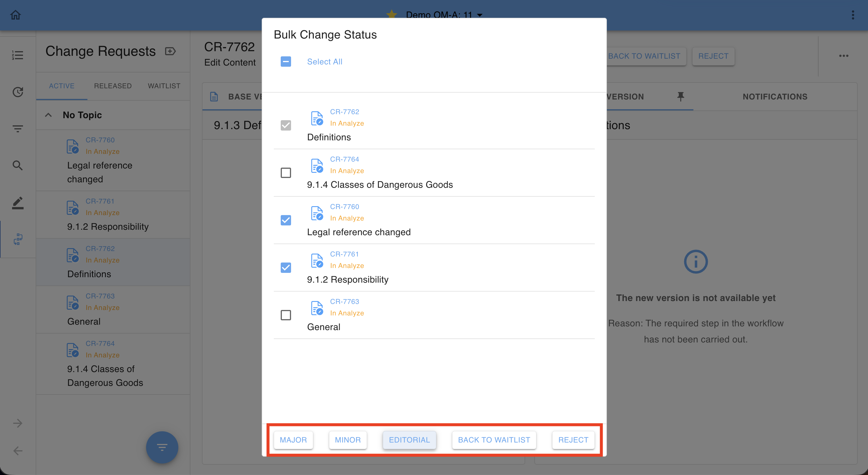Expand the sidebar with right arrow
Image resolution: width=868 pixels, height=475 pixels.
[18, 423]
